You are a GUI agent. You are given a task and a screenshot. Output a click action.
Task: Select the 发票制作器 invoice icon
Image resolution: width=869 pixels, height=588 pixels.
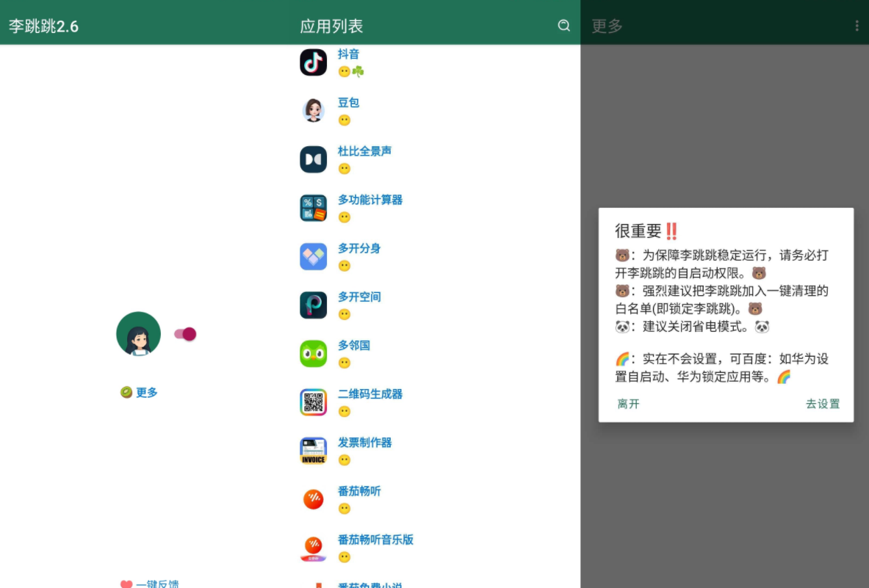(x=313, y=451)
